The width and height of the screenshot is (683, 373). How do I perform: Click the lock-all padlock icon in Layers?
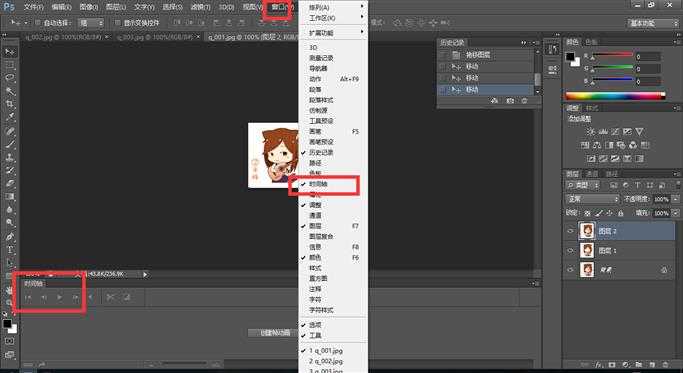620,213
